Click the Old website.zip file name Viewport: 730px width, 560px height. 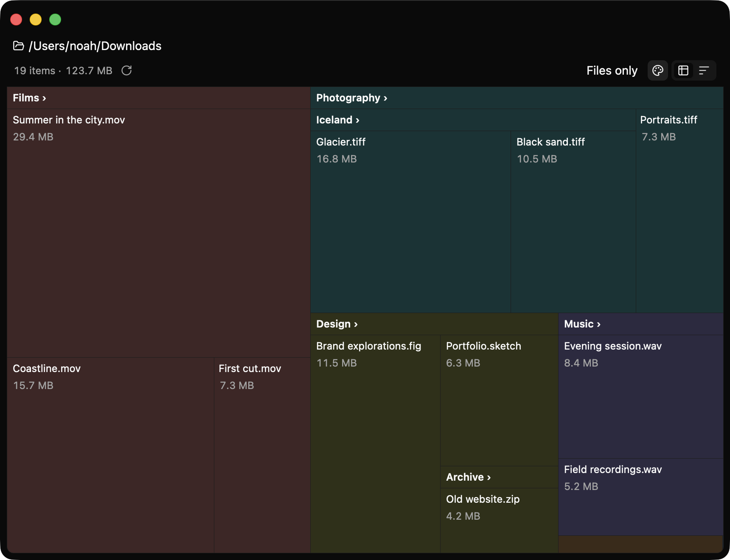(483, 499)
